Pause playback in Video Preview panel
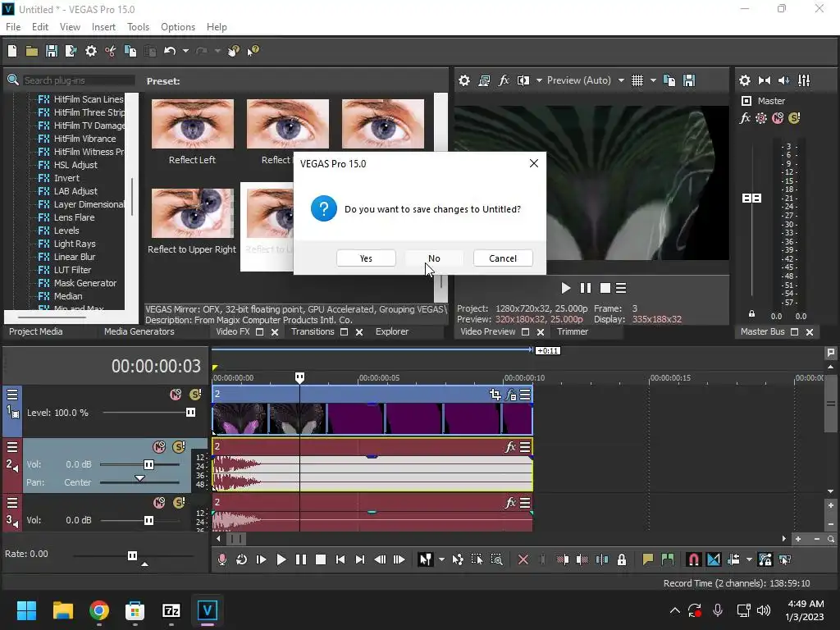The width and height of the screenshot is (840, 630). click(x=586, y=288)
